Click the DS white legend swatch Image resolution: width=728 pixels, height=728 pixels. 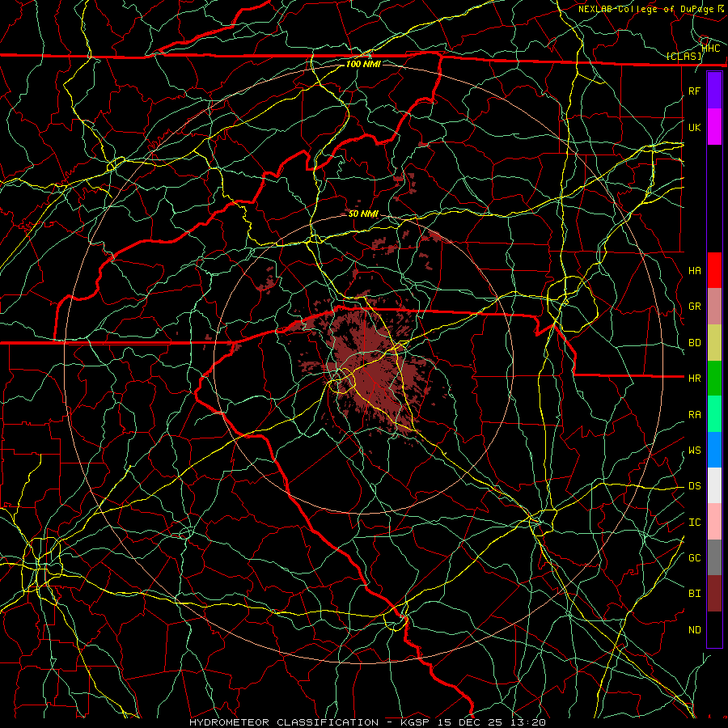click(x=714, y=485)
